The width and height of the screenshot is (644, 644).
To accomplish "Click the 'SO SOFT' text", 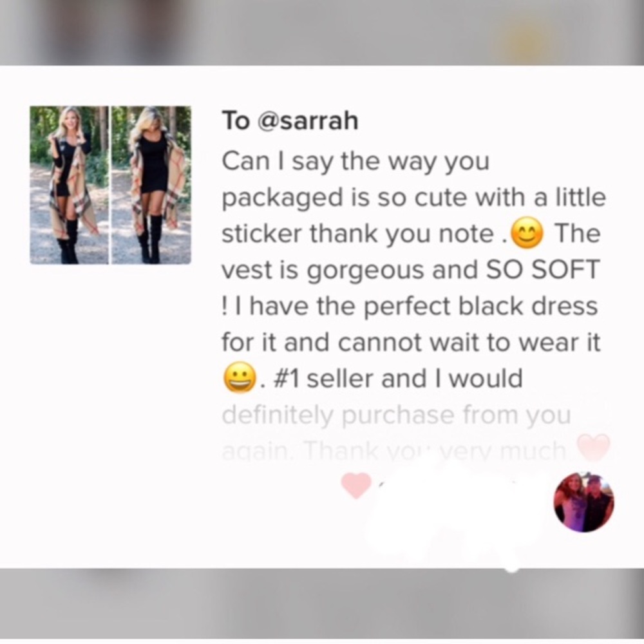I will [542, 270].
